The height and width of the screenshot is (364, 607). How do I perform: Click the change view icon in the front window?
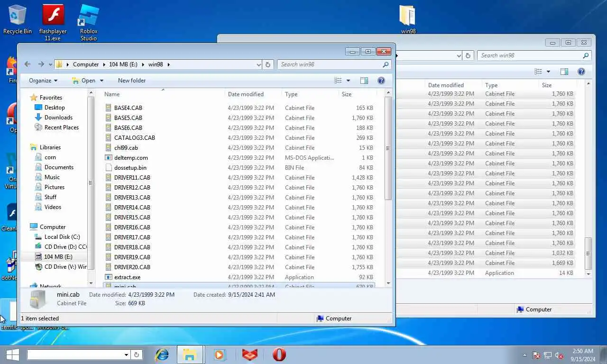(338, 81)
